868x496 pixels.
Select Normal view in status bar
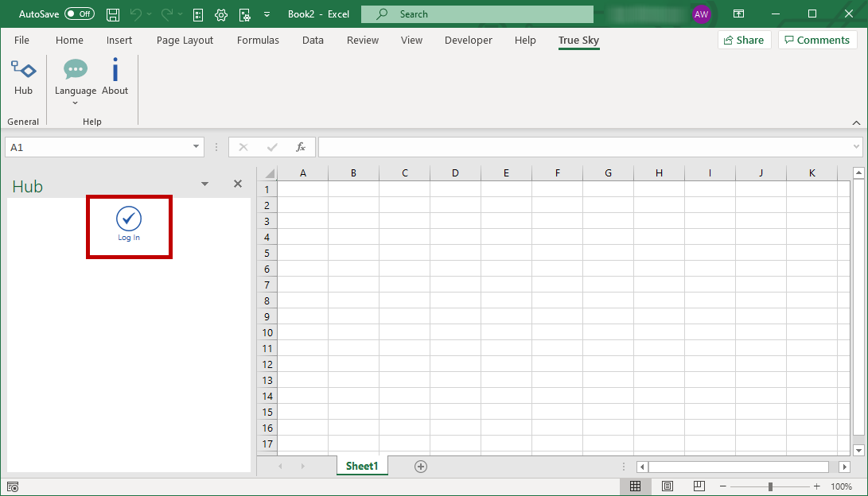(636, 486)
